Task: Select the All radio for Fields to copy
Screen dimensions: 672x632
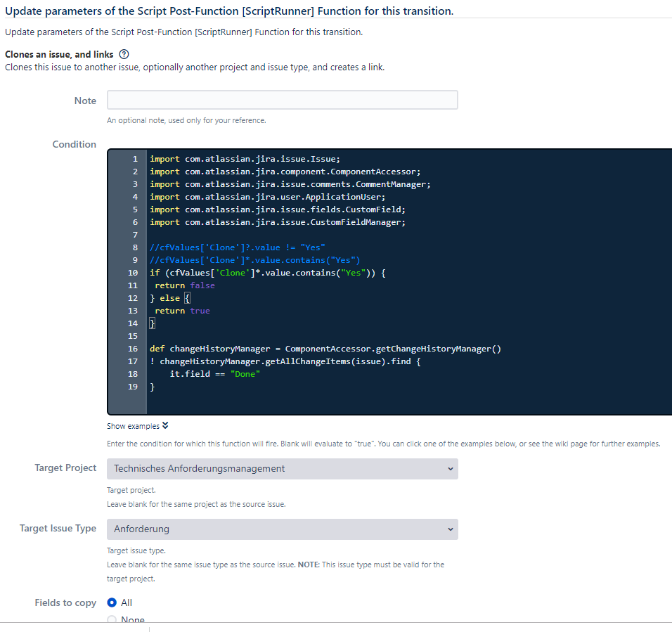Action: (112, 602)
